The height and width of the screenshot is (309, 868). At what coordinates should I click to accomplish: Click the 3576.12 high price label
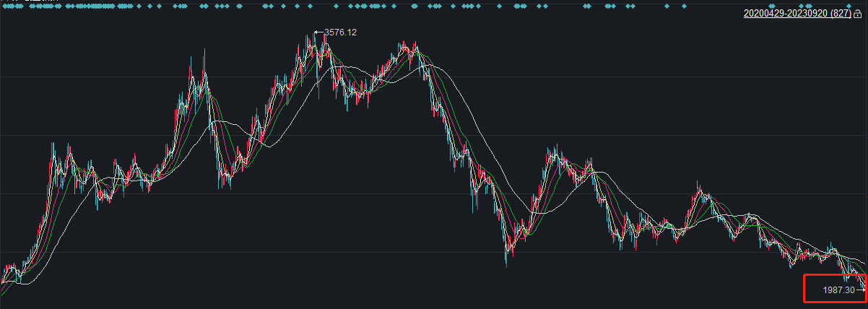tap(341, 32)
